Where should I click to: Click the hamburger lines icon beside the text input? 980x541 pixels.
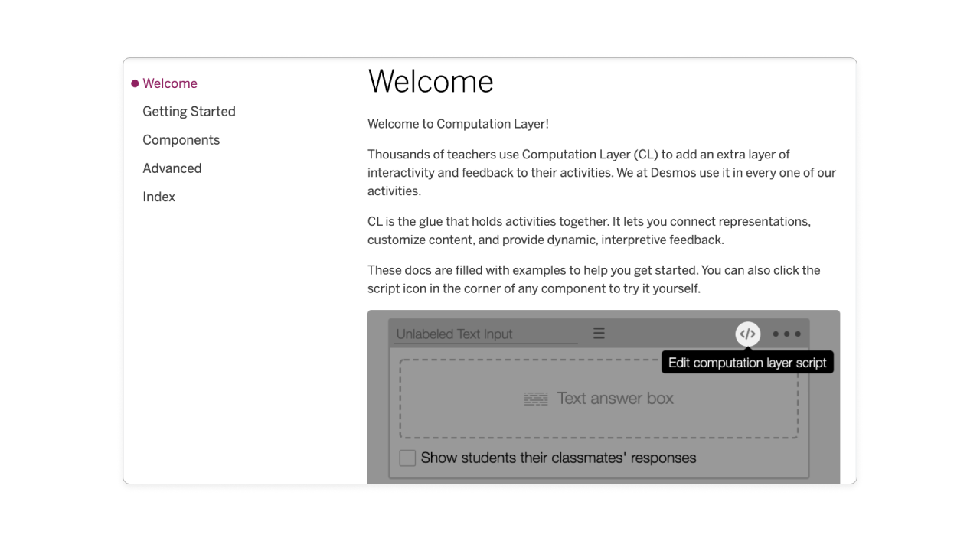[599, 334]
